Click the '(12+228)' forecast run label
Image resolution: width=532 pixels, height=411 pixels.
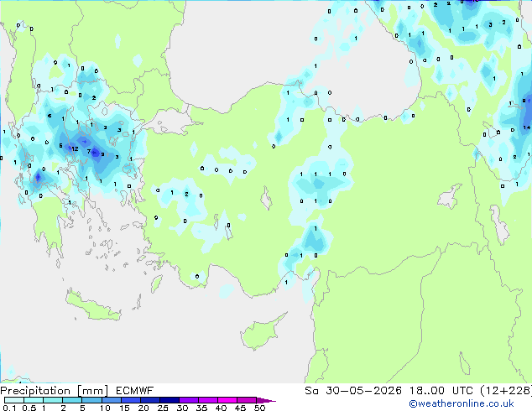[506, 391]
